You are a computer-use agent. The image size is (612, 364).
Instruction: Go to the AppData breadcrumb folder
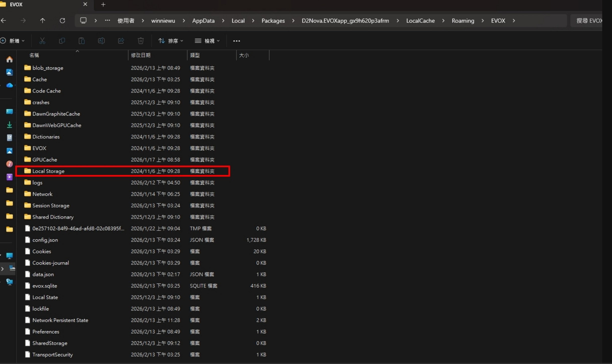[203, 21]
